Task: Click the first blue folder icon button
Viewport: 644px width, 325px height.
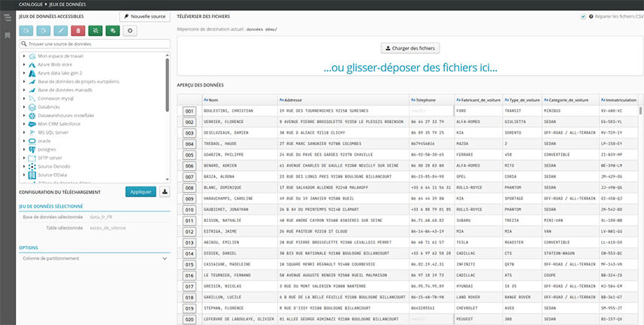Action: pyautogui.click(x=26, y=31)
